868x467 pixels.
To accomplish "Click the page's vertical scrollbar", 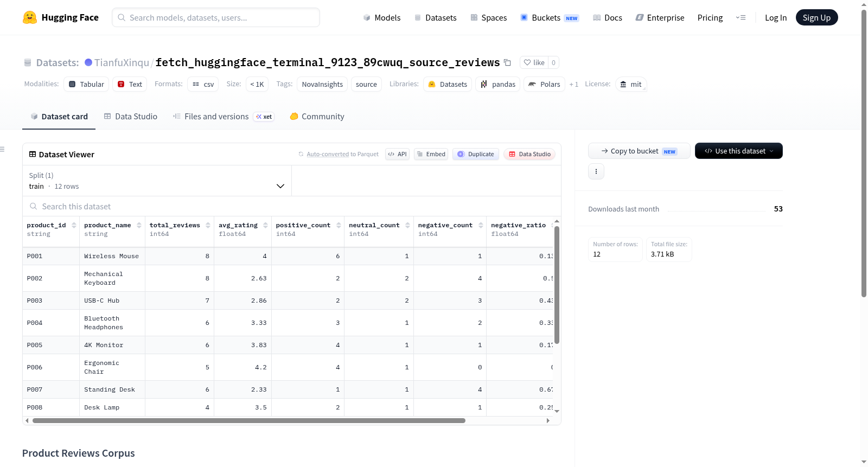I will [864, 153].
